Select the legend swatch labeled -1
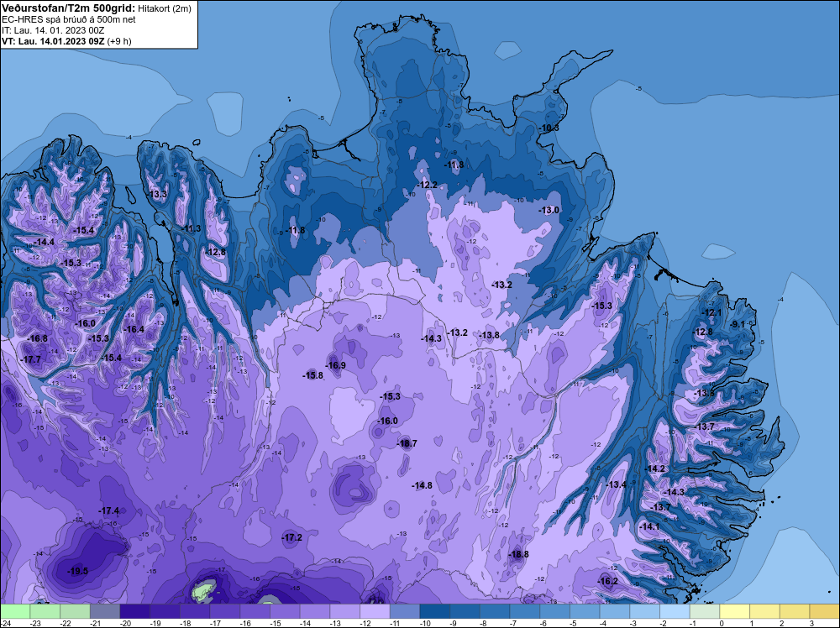The width and height of the screenshot is (840, 628). coord(705,611)
